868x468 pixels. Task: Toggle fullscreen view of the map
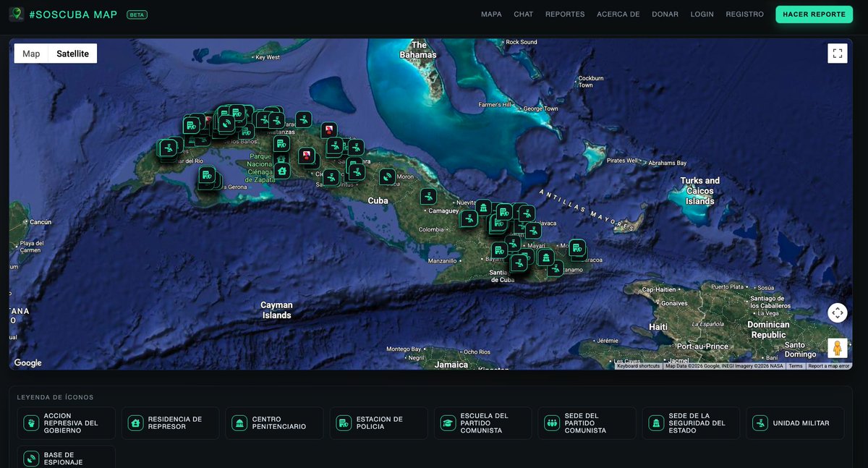click(x=838, y=54)
